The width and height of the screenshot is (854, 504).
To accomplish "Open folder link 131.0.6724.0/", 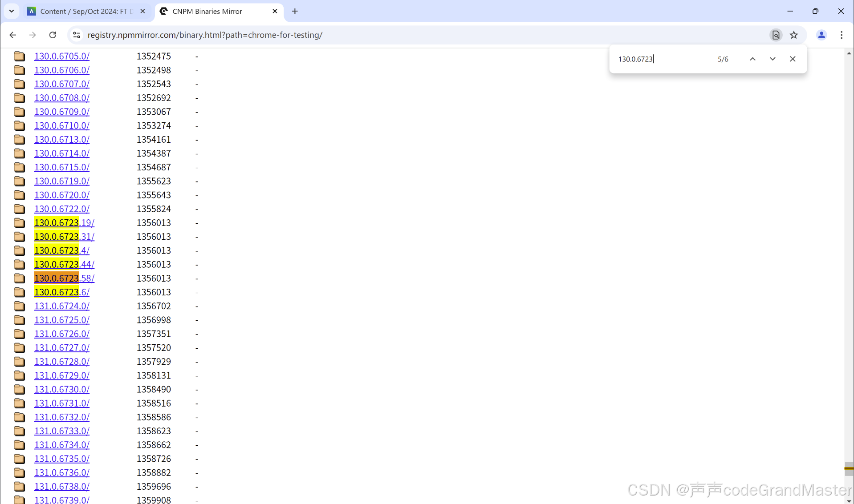I will (x=62, y=306).
